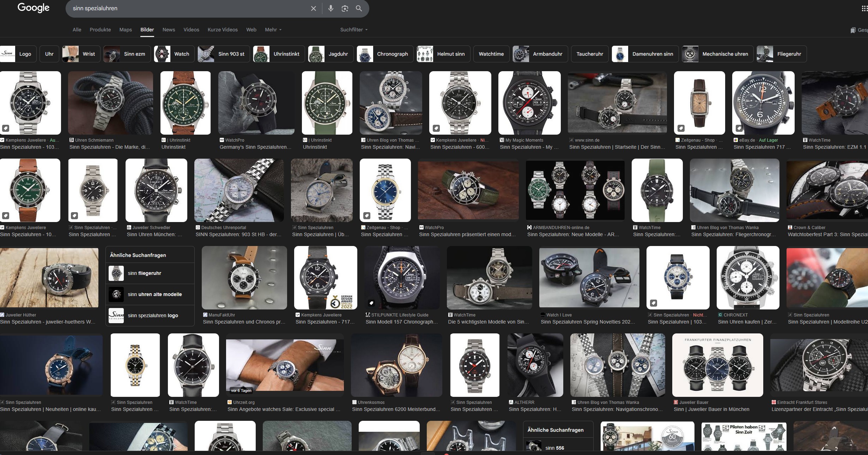The width and height of the screenshot is (868, 455).
Task: Open the Google apps grid icon
Action: 864,8
